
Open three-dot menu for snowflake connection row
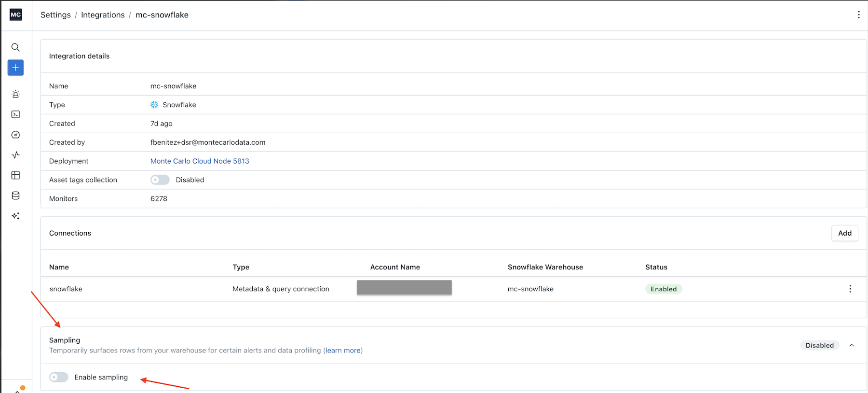pos(850,289)
